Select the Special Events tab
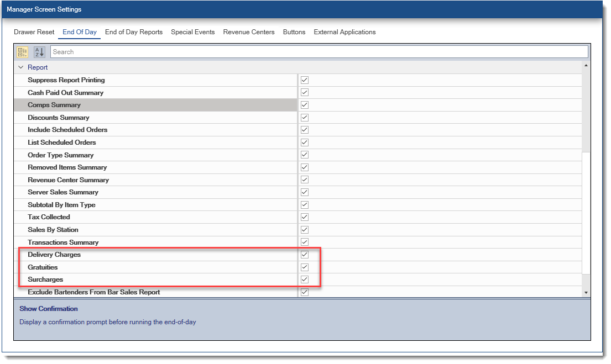This screenshot has height=364, width=611. tap(192, 32)
